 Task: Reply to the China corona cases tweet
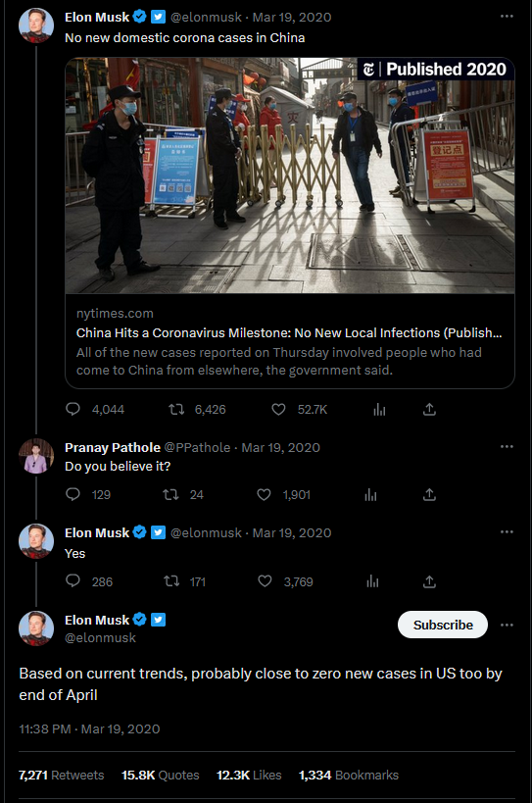pyautogui.click(x=73, y=409)
